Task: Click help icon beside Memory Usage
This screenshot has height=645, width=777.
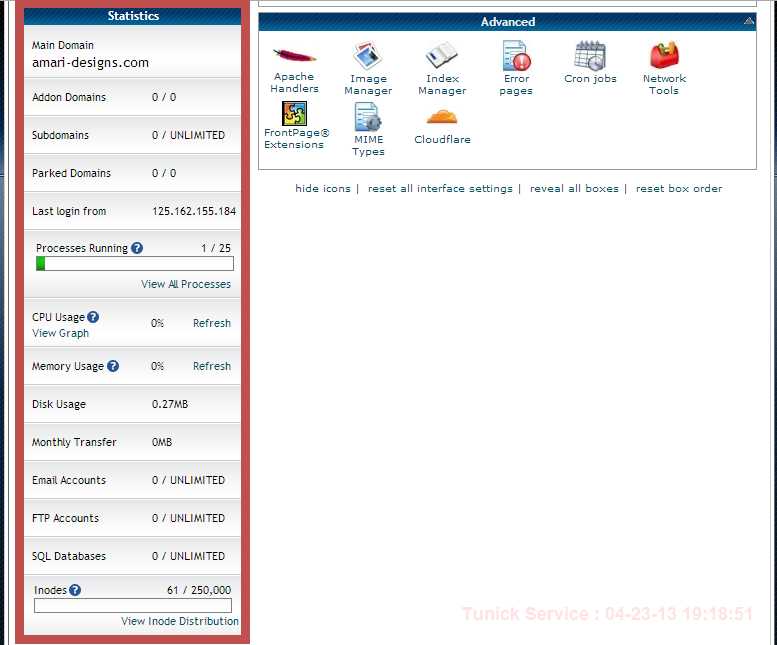Action: pos(113,366)
